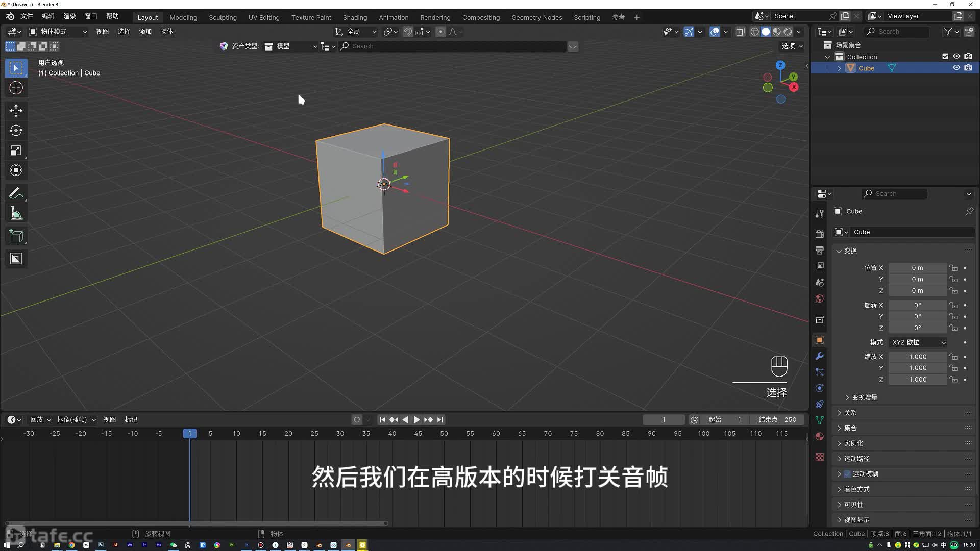The height and width of the screenshot is (551, 980).
Task: Hide Cube in viewport via eye icon
Action: point(957,68)
